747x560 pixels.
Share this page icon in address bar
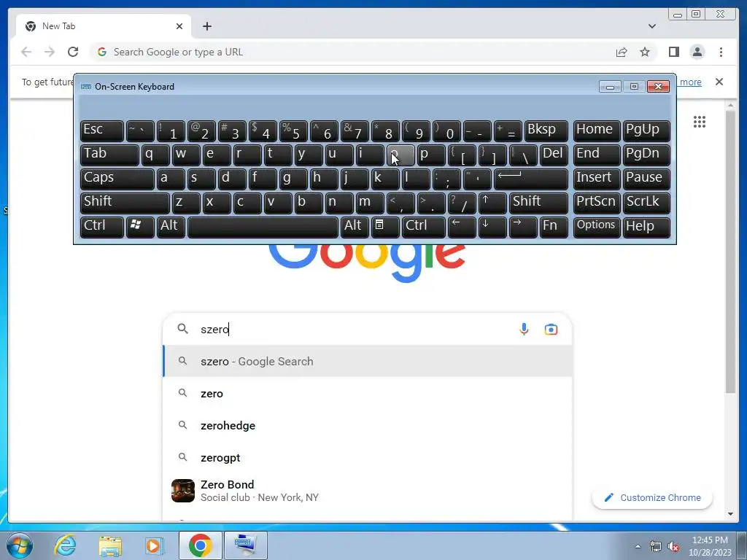(x=622, y=52)
